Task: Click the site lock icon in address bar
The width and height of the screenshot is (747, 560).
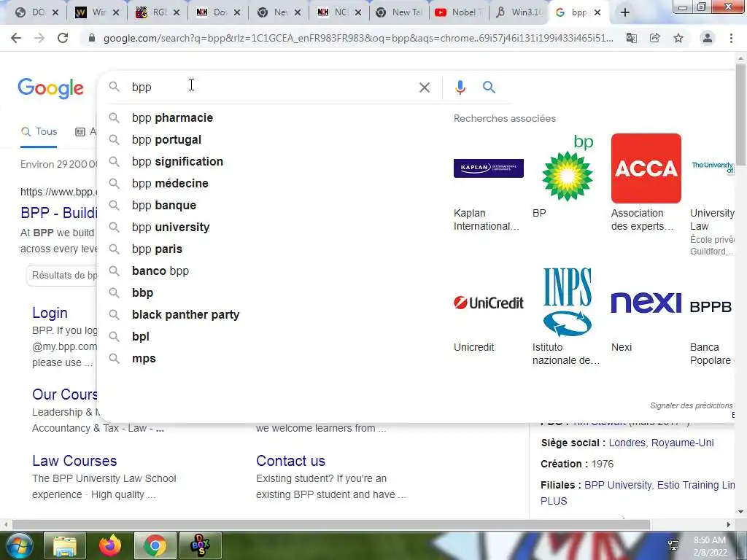Action: 92,38
